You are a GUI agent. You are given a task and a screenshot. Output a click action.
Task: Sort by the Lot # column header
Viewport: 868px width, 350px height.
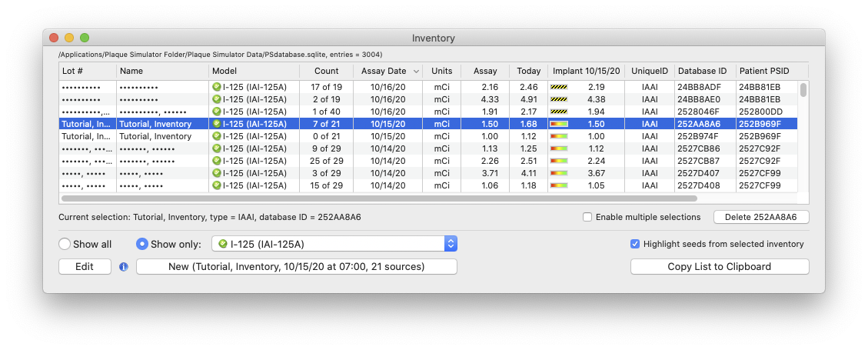88,71
